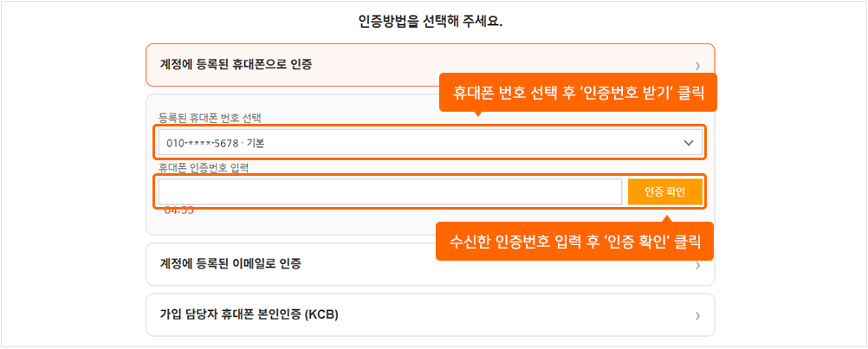Open the registered phone number dropdown arrow
Screen dimensions: 868x349
(x=689, y=143)
